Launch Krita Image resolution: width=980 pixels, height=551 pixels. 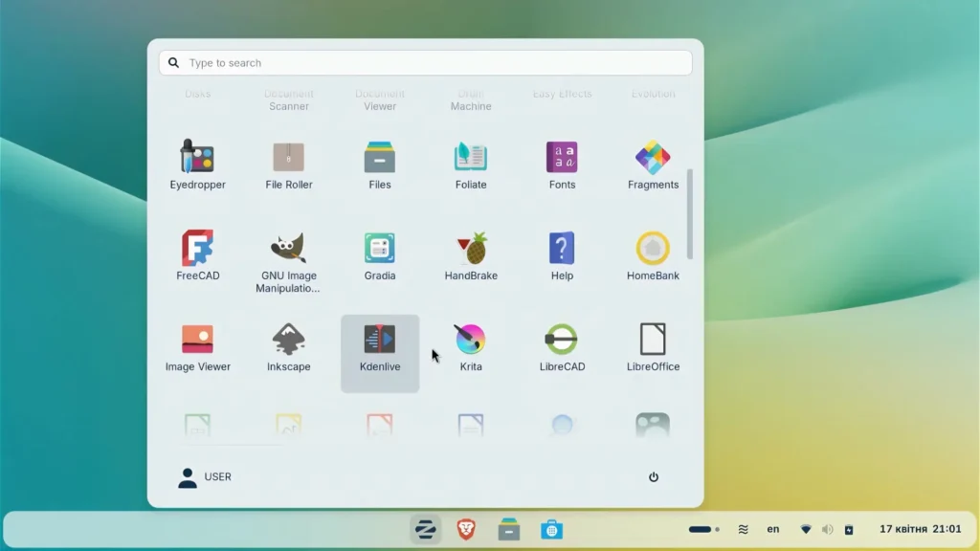(x=471, y=347)
